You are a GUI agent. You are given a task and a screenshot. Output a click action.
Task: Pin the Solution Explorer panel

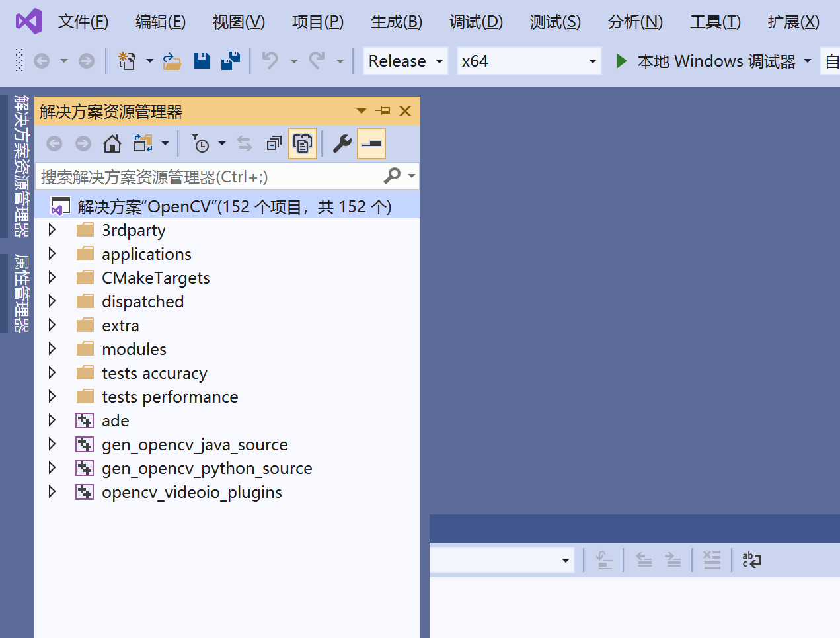[x=383, y=111]
